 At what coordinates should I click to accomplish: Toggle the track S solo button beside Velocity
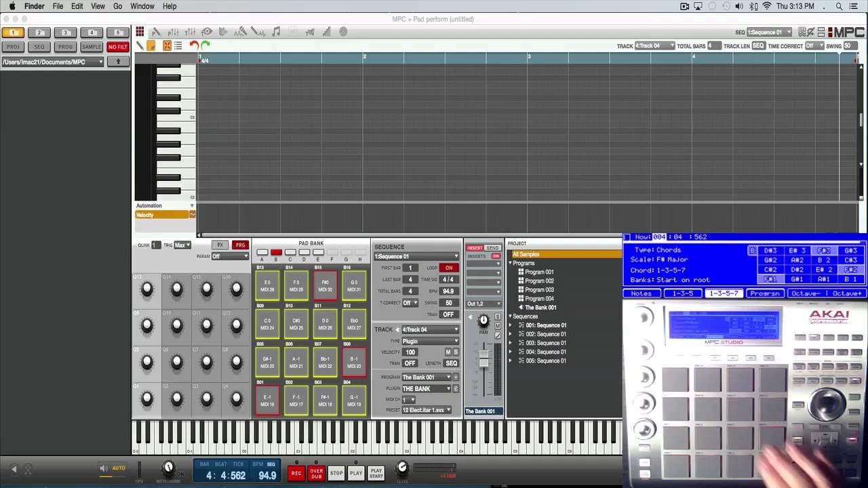[x=456, y=352]
